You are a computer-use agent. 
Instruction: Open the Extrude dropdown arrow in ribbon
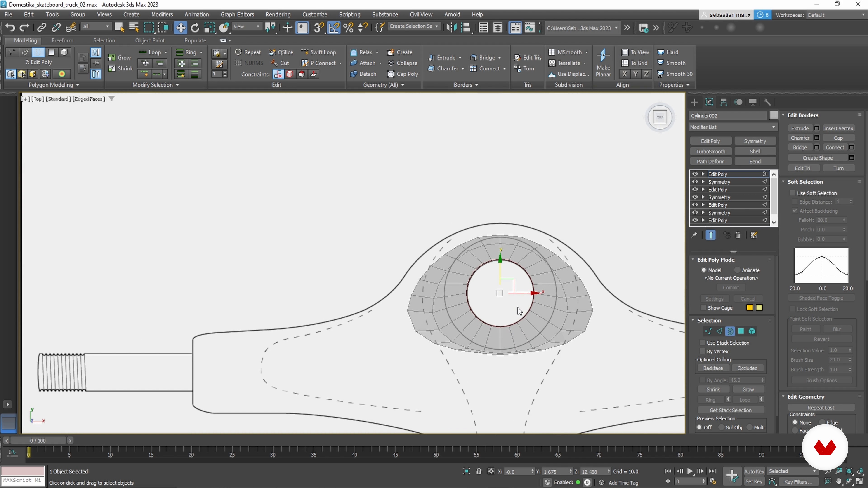click(x=460, y=58)
